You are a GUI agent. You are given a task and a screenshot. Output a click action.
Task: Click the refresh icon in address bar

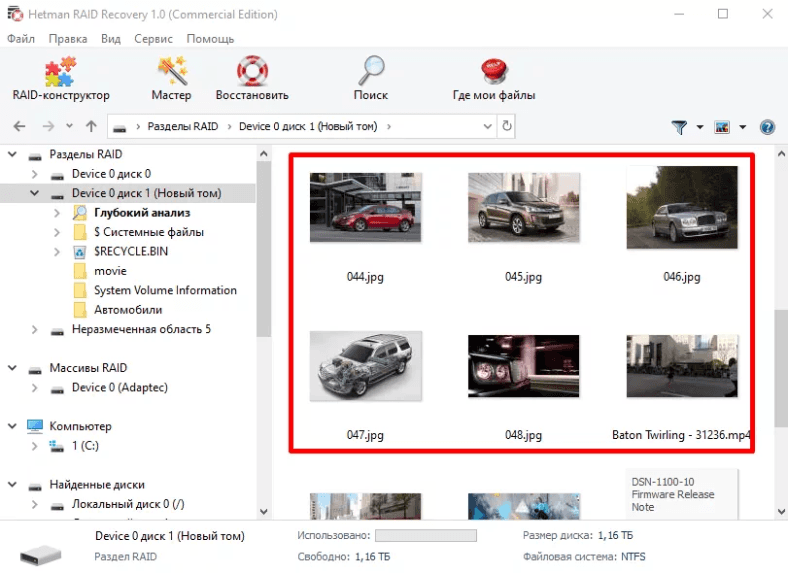507,127
